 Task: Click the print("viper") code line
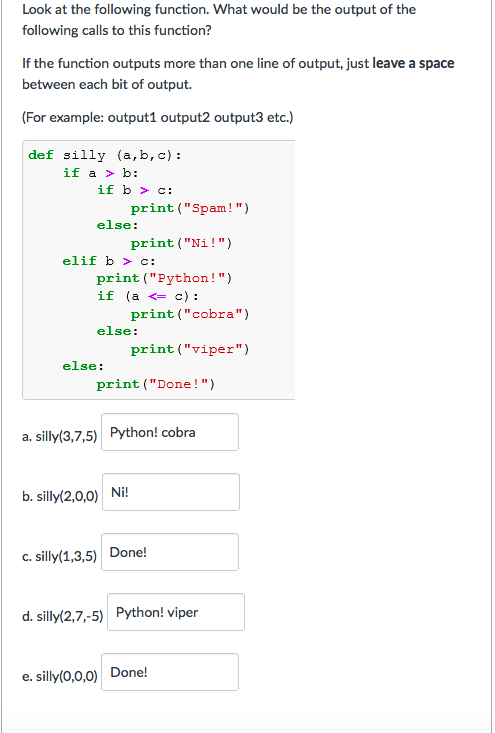190,349
